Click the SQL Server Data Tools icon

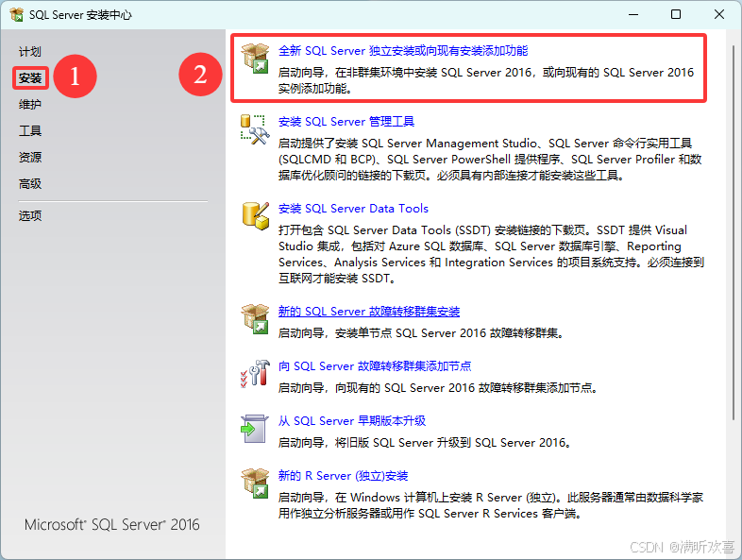pos(255,215)
